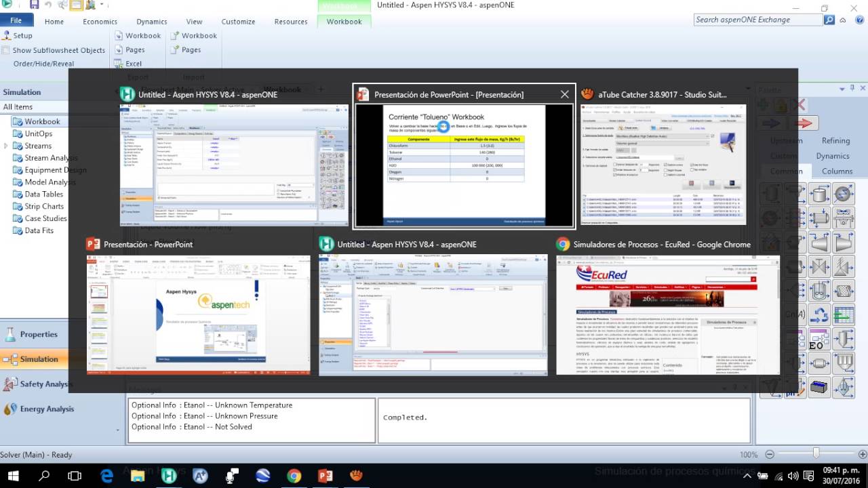The height and width of the screenshot is (488, 868).
Task: Switch to the Economics ribbon tab
Action: [100, 22]
